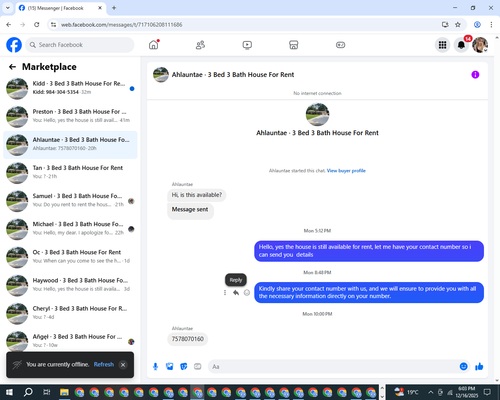
Task: Open a new browser tab
Action: click(114, 8)
